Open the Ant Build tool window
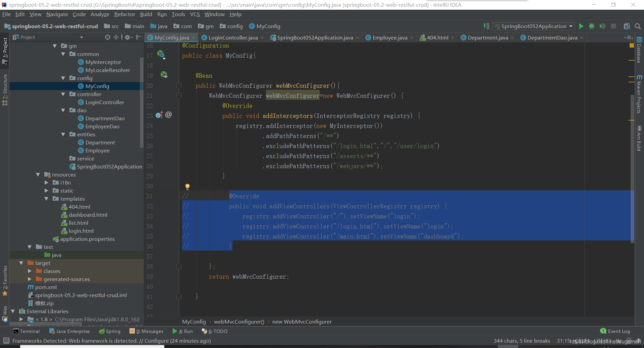This screenshot has width=644, height=348. (639, 138)
